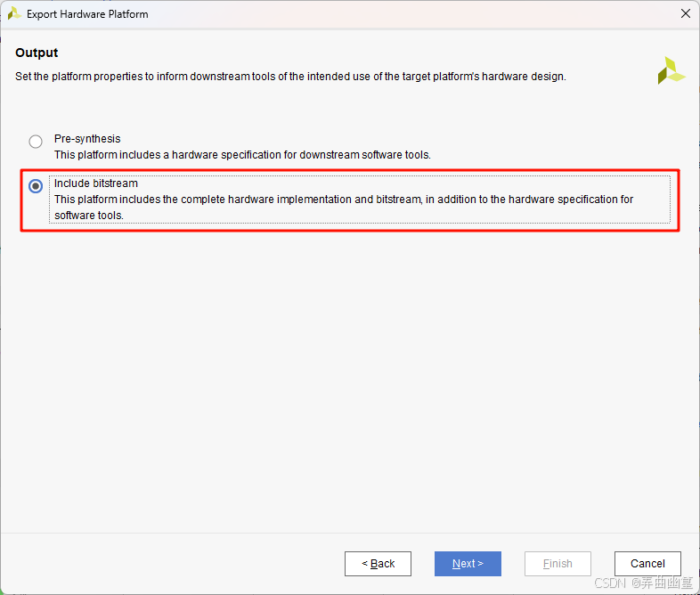
Task: Click the disabled Finish button
Action: click(558, 564)
